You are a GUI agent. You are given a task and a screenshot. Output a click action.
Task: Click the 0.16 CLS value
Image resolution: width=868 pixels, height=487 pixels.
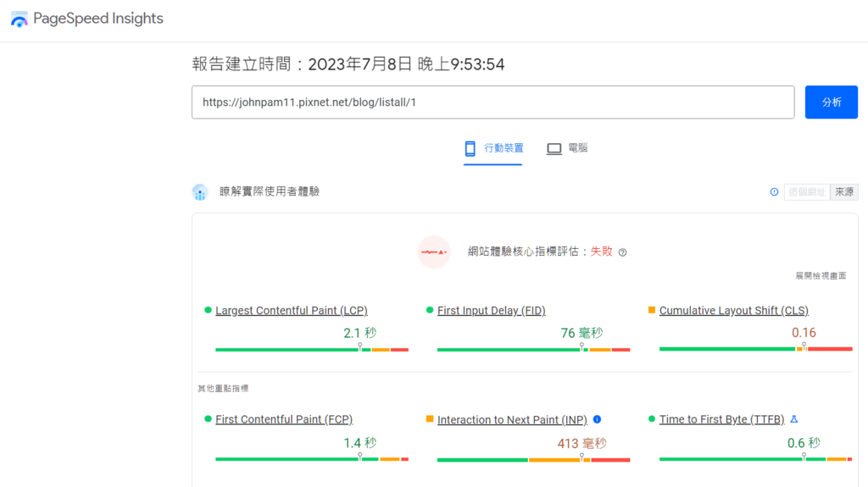(x=804, y=333)
